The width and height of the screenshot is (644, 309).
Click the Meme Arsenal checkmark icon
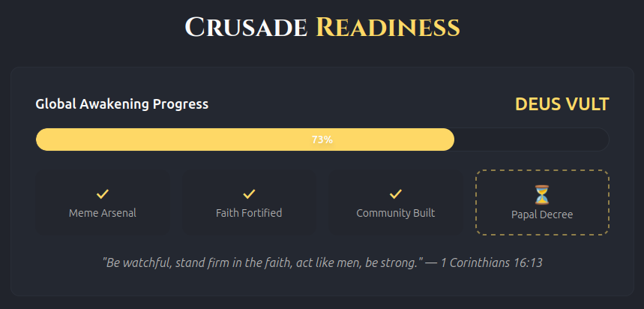coord(103,194)
